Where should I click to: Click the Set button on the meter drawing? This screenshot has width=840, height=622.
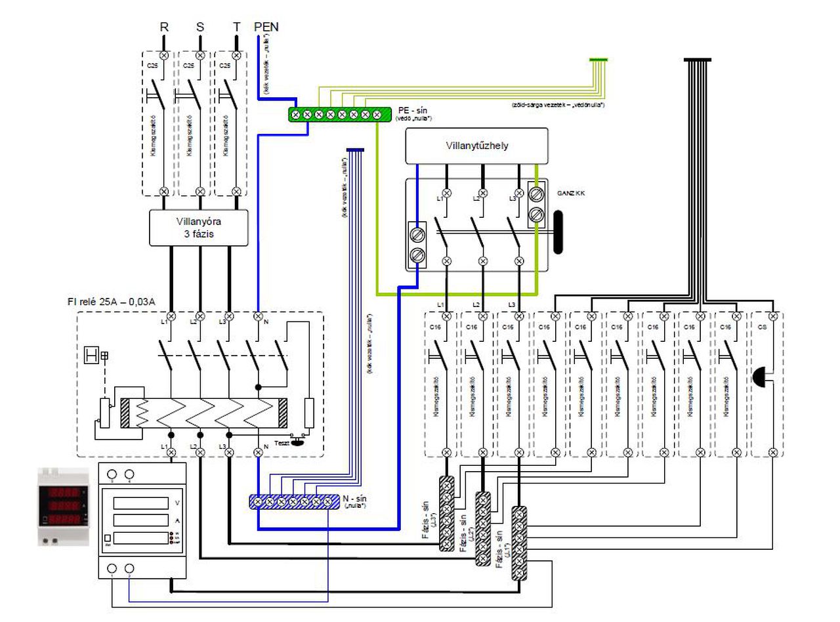[108, 539]
